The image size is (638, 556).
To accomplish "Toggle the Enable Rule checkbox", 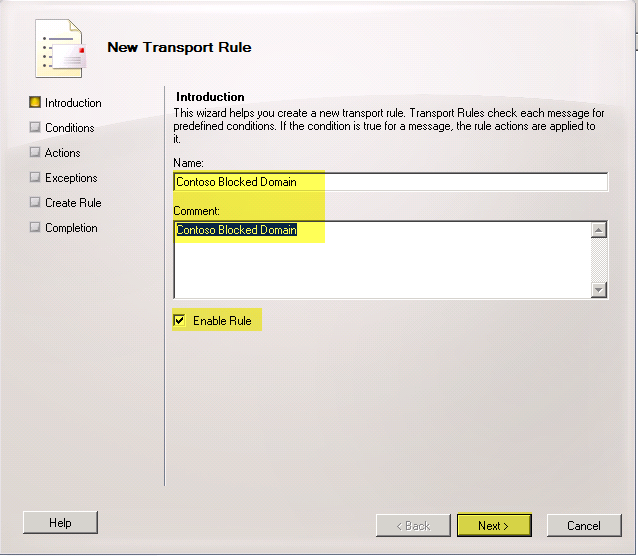I will [x=179, y=320].
